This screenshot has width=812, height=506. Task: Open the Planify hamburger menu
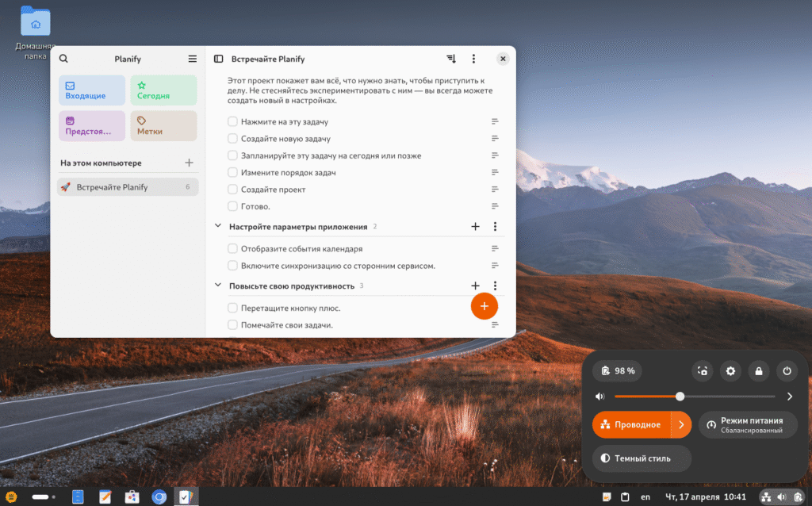point(192,59)
